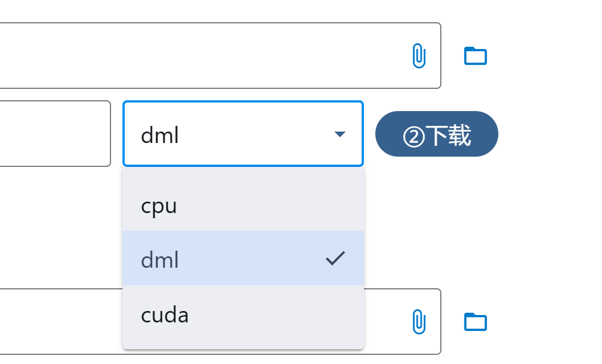The image size is (602, 364).
Task: Choose cuda from the device list
Action: click(243, 314)
